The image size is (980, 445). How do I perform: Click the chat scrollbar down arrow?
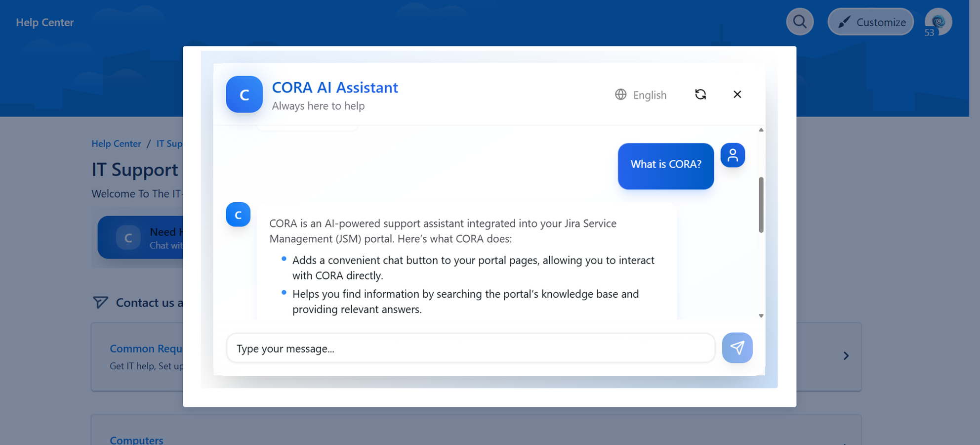point(761,315)
